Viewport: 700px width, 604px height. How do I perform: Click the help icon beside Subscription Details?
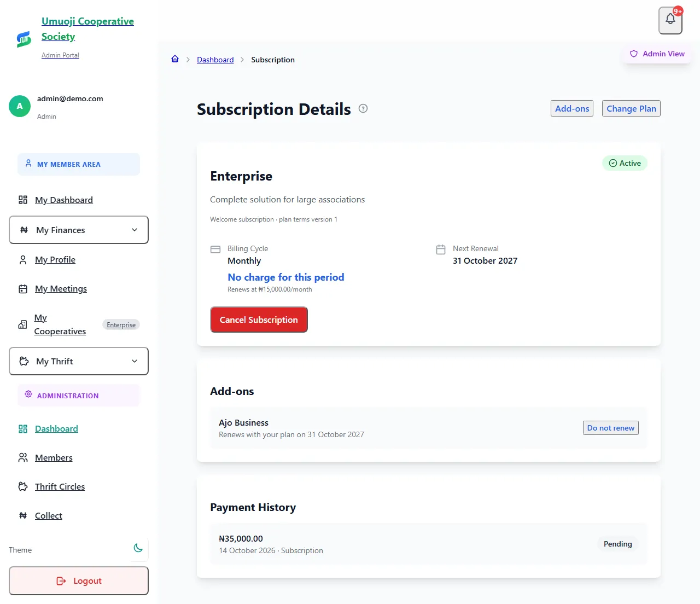(363, 108)
